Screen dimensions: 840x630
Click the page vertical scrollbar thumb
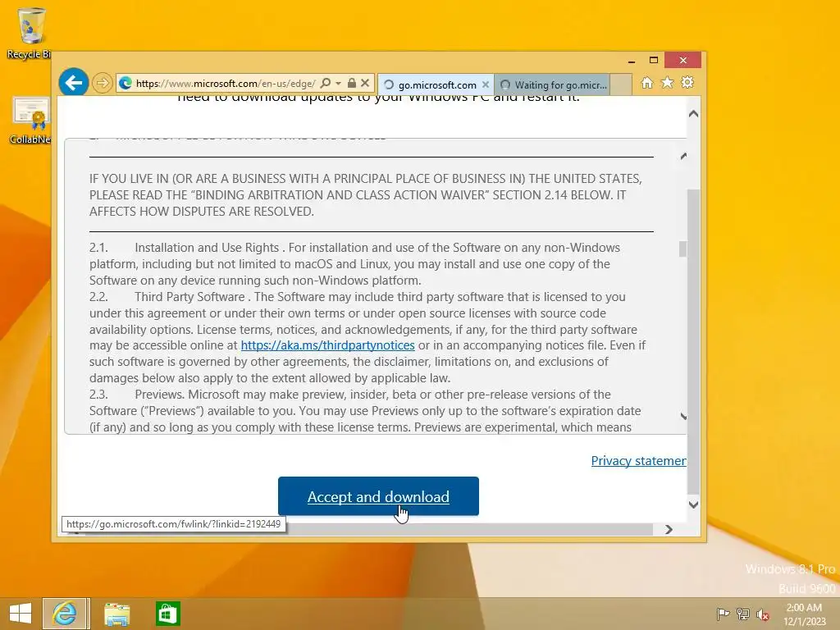point(693,341)
